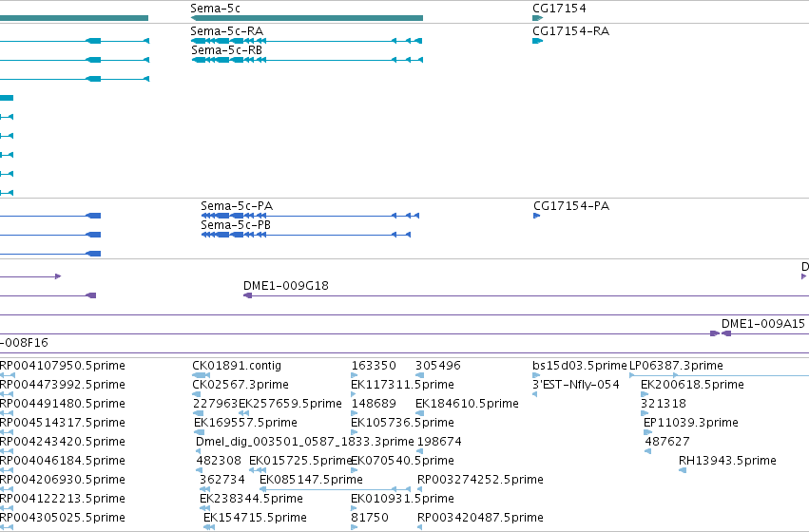Select the EST labeled 227963
Image resolution: width=809 pixels, height=532 pixels.
(x=216, y=404)
